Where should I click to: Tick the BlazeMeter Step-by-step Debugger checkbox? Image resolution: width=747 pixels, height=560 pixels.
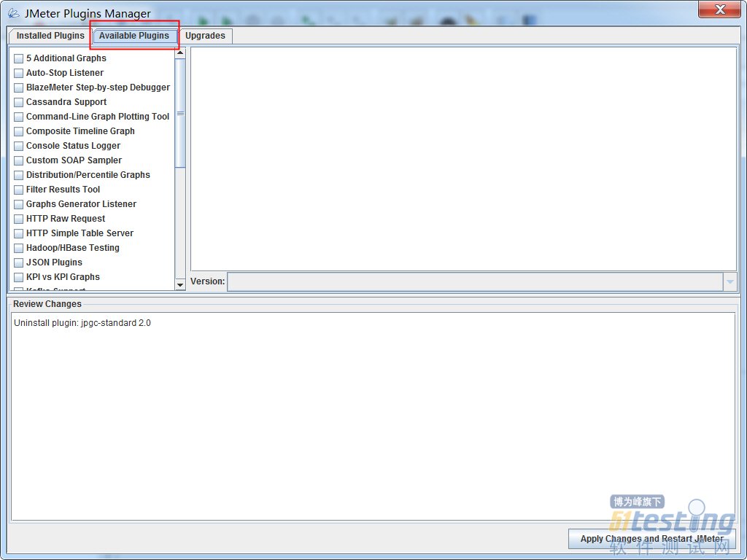point(18,87)
